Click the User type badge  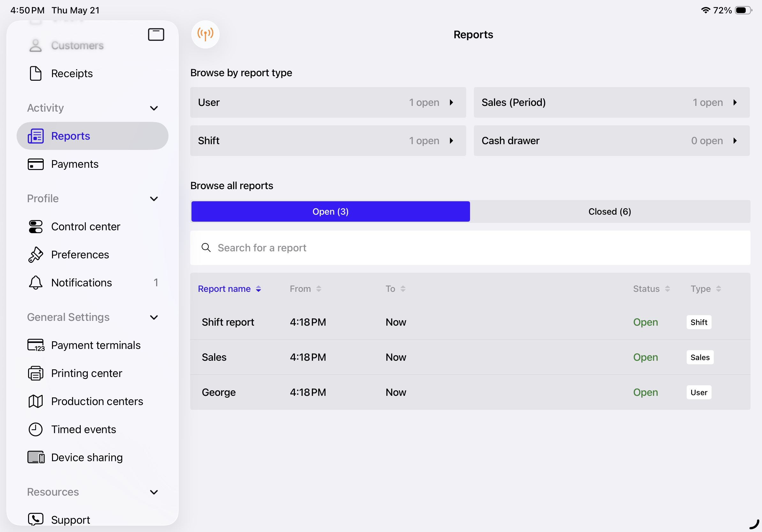(x=698, y=392)
